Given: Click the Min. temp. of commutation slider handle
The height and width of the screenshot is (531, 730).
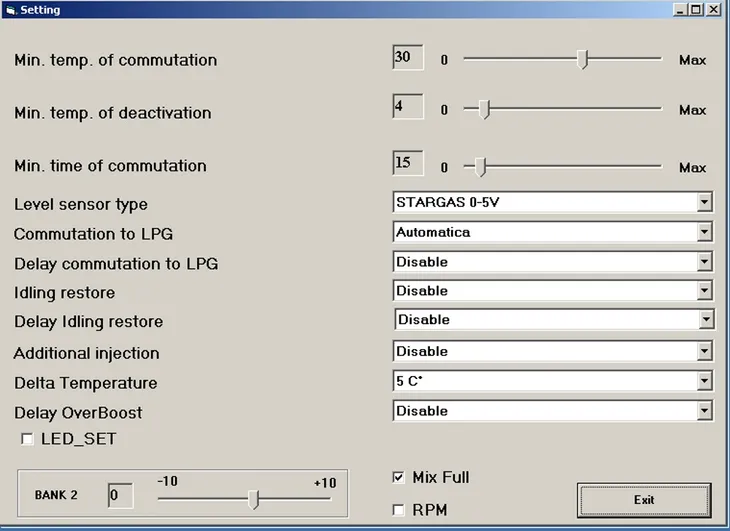Looking at the screenshot, I should [583, 60].
